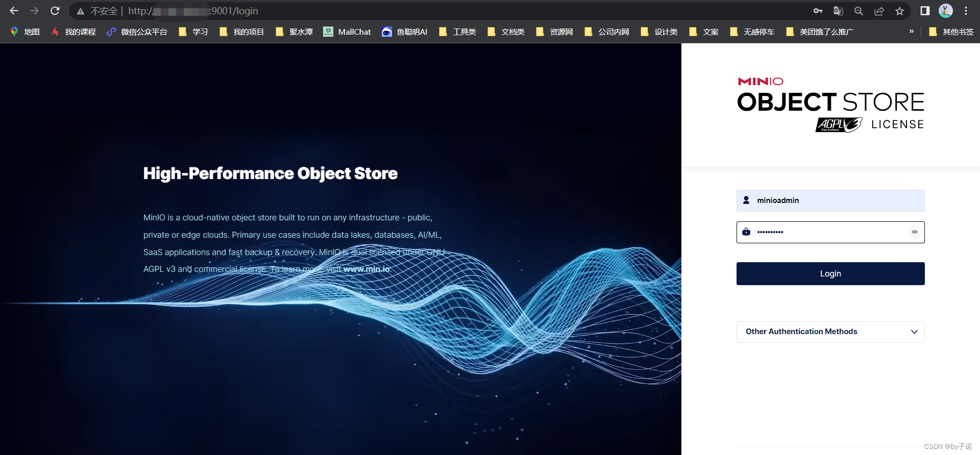Click the browser forward arrow
The image size is (980, 455).
pos(34,11)
